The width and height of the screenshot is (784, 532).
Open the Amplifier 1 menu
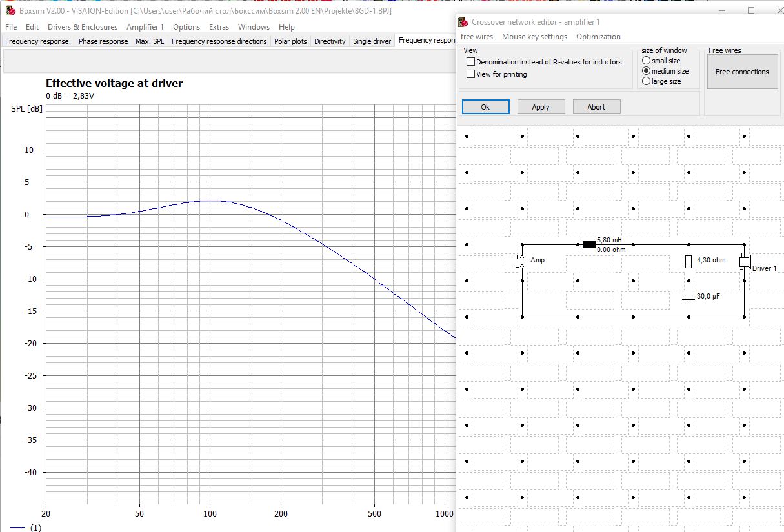(x=145, y=27)
